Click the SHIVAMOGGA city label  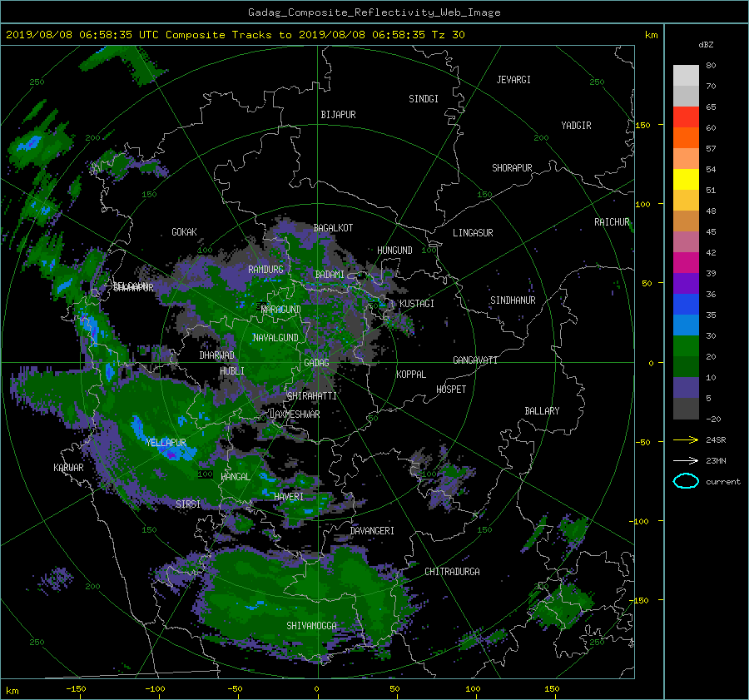point(311,626)
